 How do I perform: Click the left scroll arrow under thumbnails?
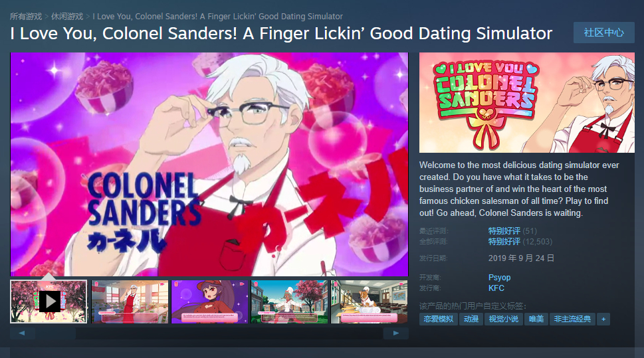coord(22,333)
